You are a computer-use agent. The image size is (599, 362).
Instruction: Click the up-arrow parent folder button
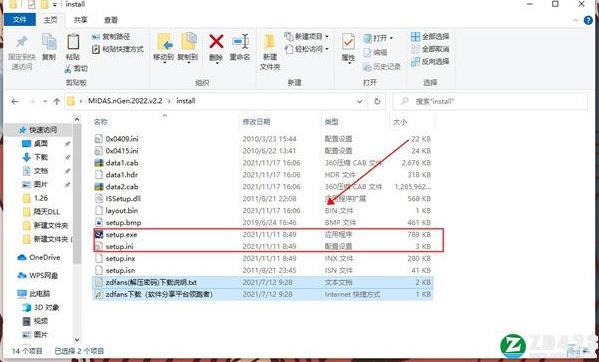pos(57,101)
